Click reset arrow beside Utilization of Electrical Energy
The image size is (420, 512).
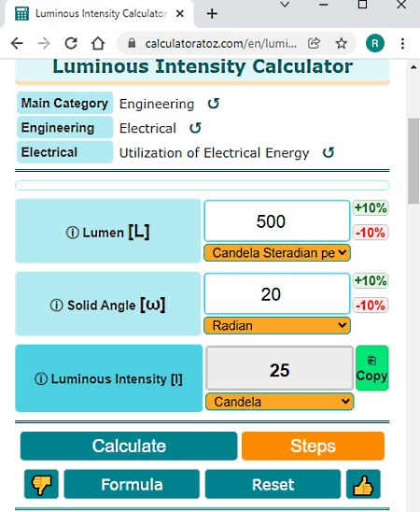point(329,152)
